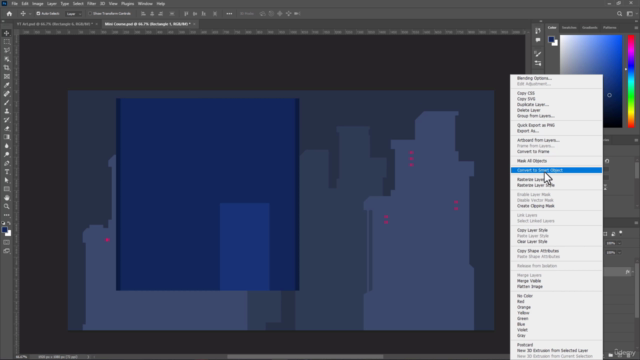
Task: Select the Lasso tool
Action: 7,50
